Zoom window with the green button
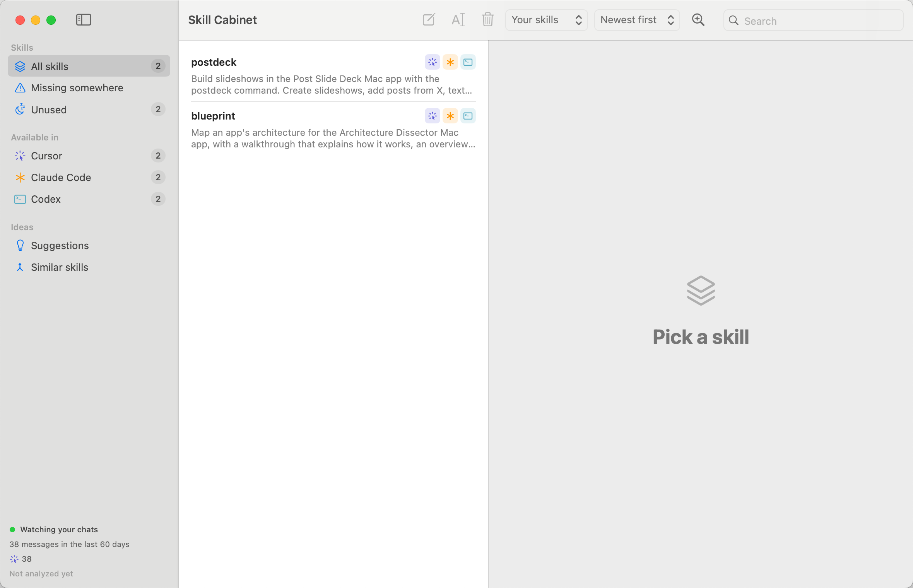The image size is (913, 588). click(51, 20)
